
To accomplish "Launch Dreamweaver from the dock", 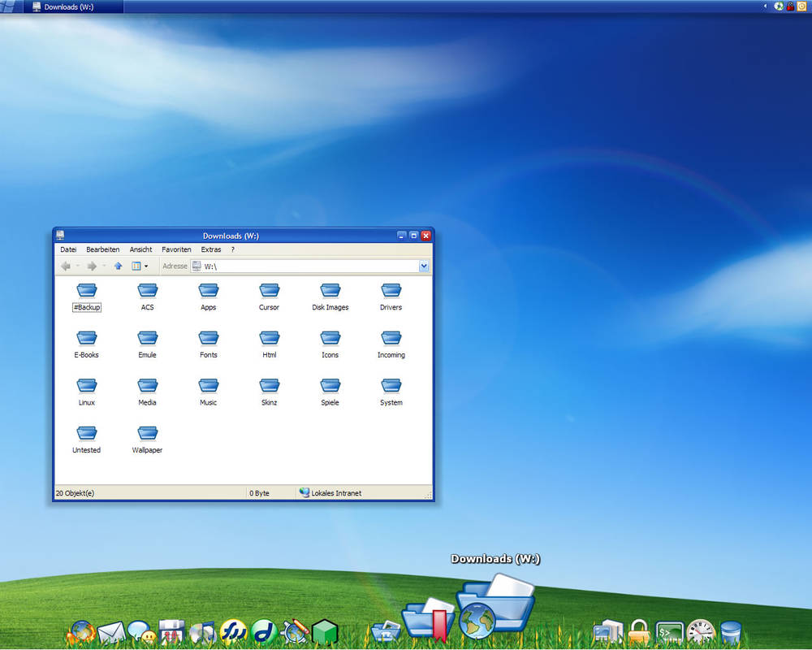I will [264, 632].
